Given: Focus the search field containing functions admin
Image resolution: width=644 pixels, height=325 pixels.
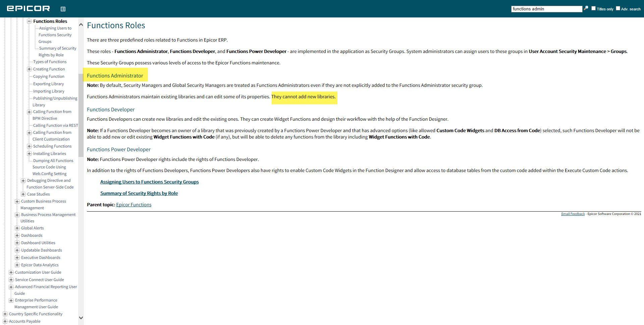Looking at the screenshot, I should click(x=547, y=9).
